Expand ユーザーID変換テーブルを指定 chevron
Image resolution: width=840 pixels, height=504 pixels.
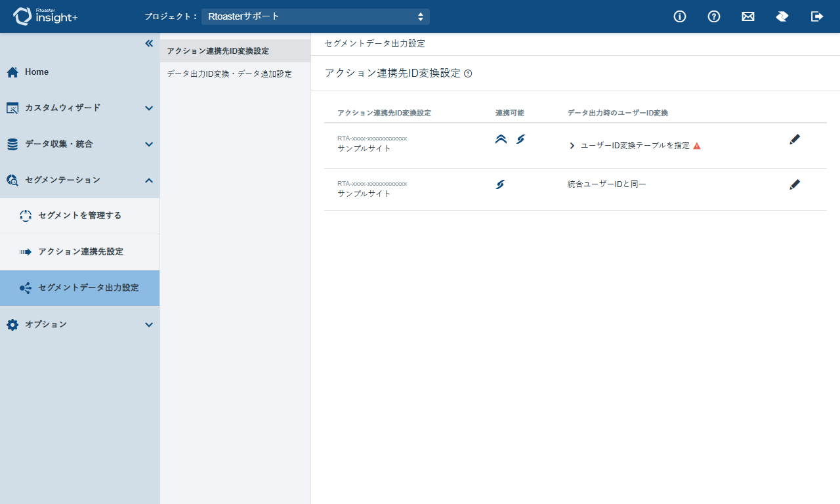(572, 146)
